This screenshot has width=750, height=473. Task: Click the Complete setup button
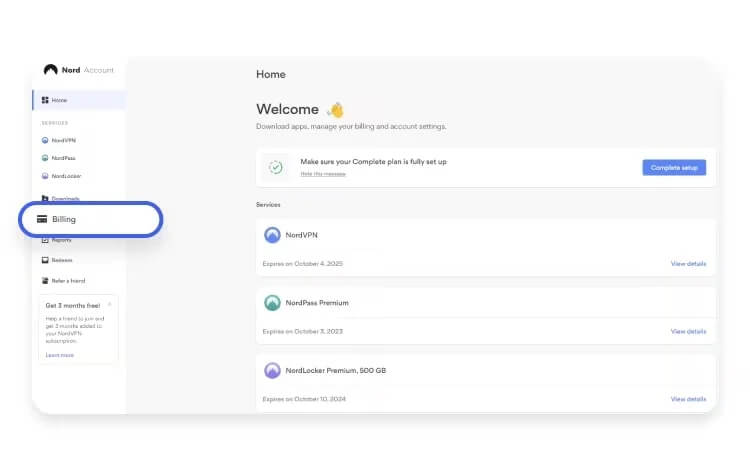click(x=674, y=167)
